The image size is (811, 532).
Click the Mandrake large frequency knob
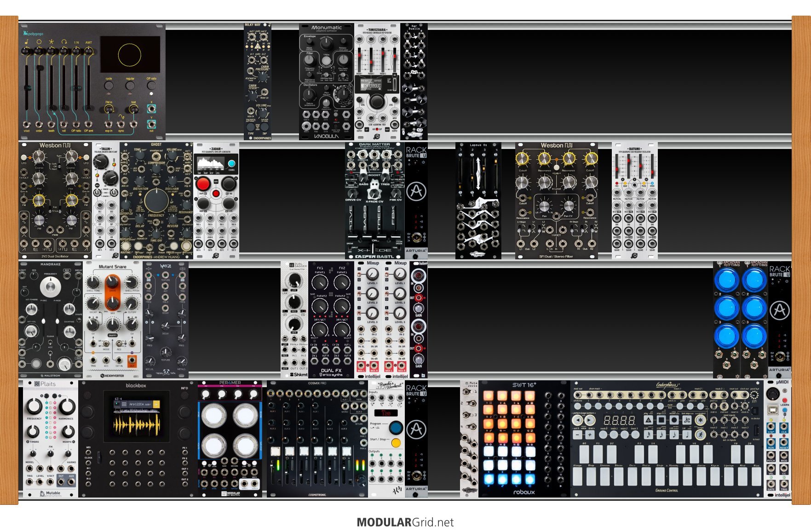click(x=50, y=287)
